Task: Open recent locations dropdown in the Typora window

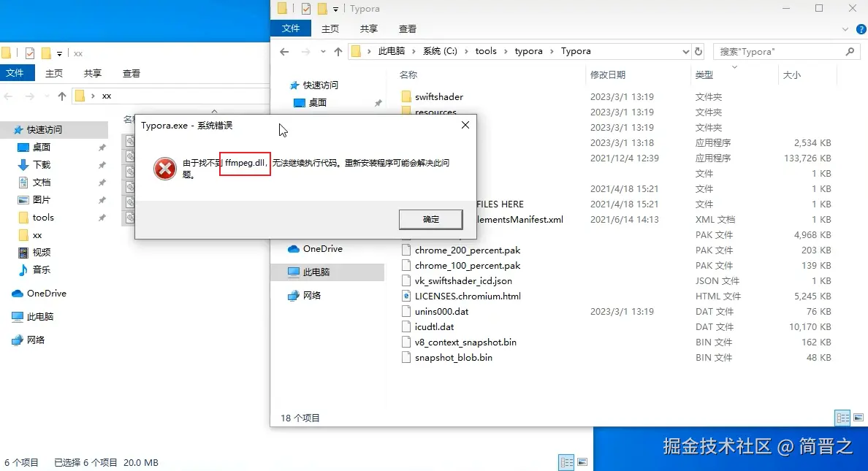Action: tap(323, 51)
